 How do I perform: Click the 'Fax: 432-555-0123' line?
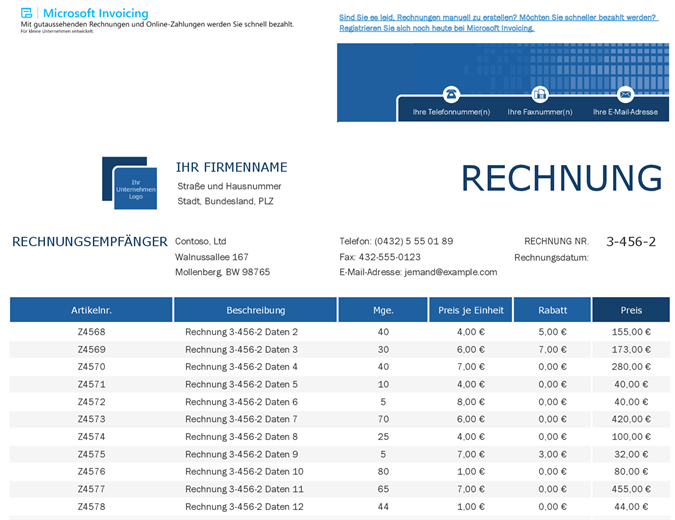380,257
